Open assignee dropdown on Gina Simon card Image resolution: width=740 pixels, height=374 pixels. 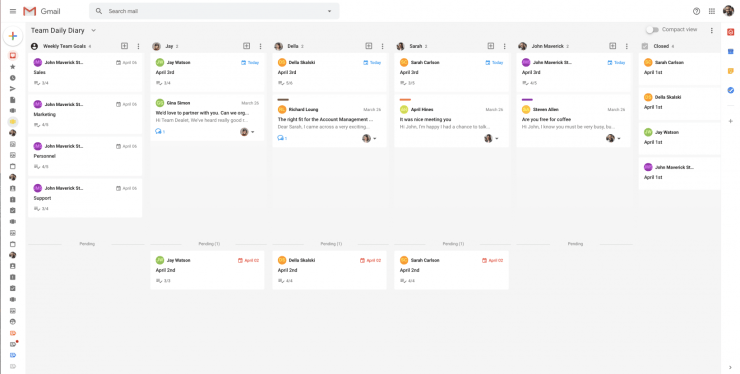[x=252, y=132]
